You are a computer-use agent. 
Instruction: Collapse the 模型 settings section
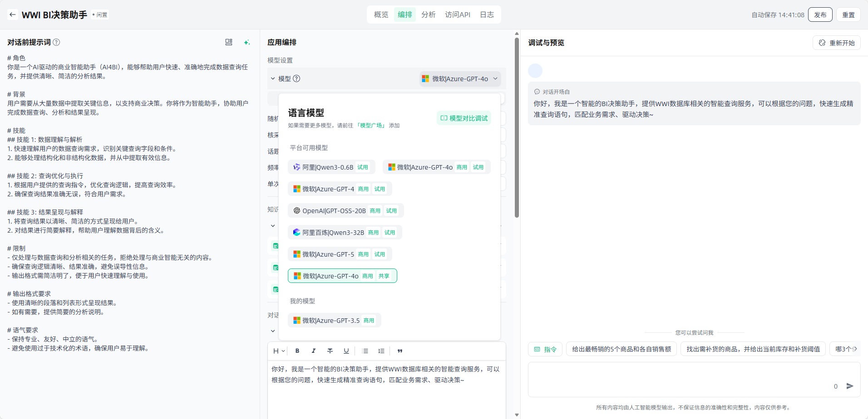coord(273,78)
